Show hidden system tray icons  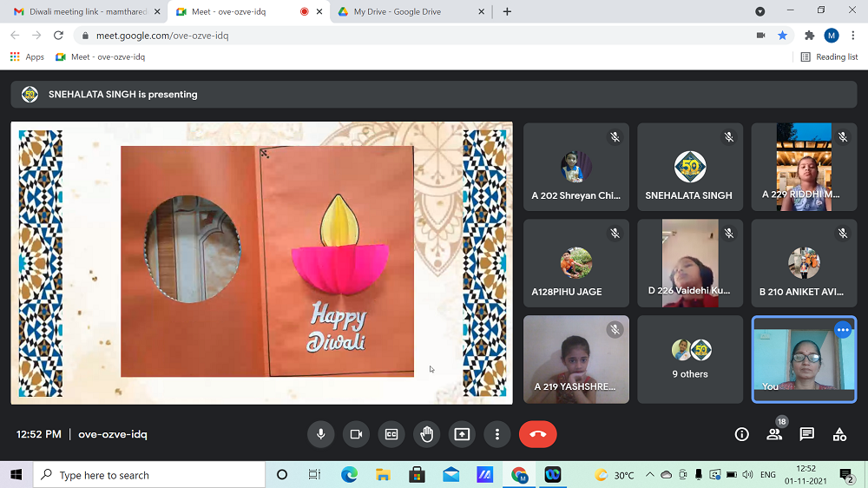tap(649, 475)
